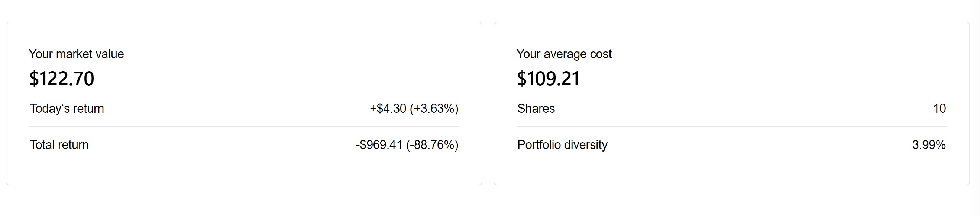Click the 3.99% portfolio diversity value

929,145
